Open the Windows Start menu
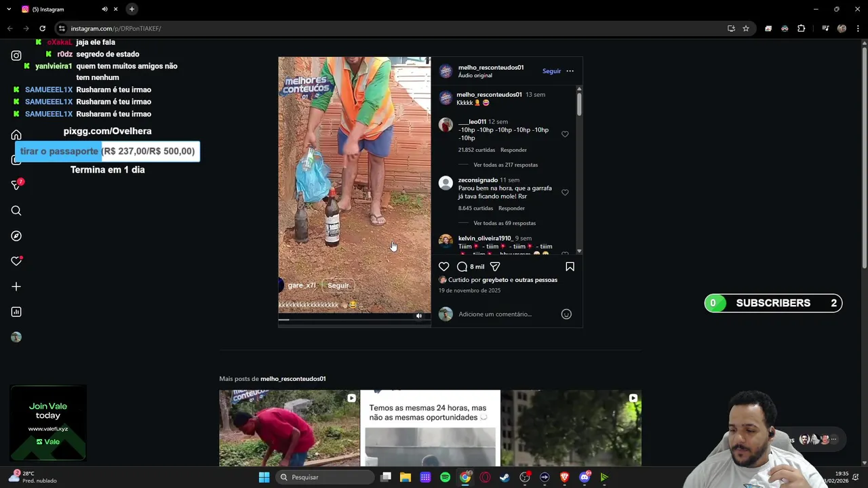Image resolution: width=868 pixels, height=488 pixels. (x=264, y=477)
